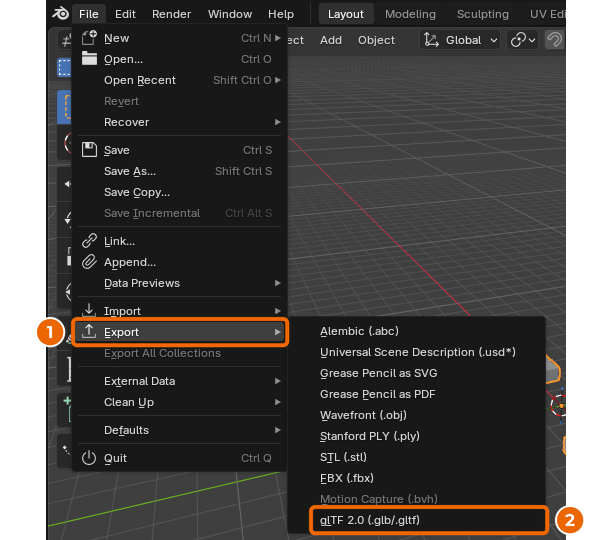Open the pivot point dropdown

point(522,40)
